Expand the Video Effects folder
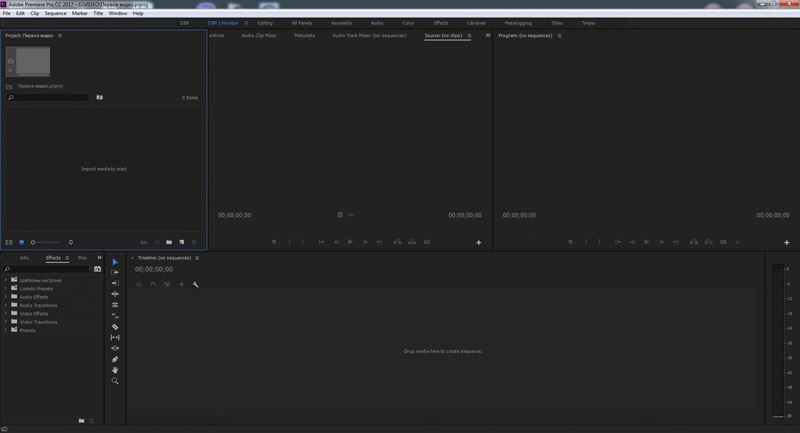Viewport: 800px width, 433px height. 6,314
